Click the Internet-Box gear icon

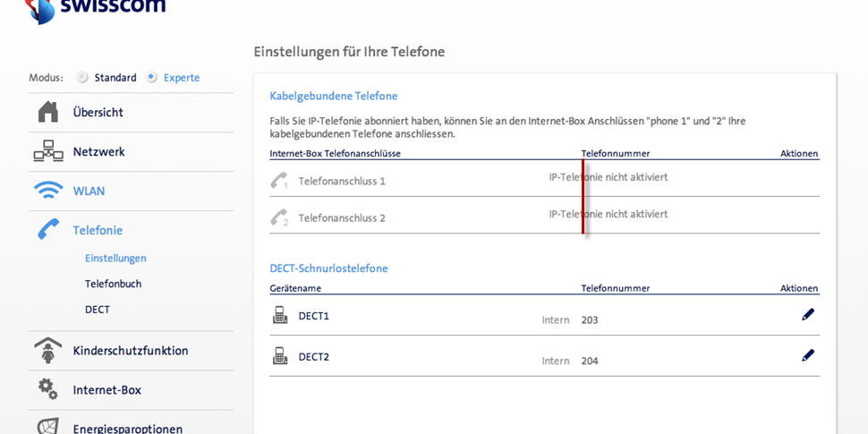48,389
